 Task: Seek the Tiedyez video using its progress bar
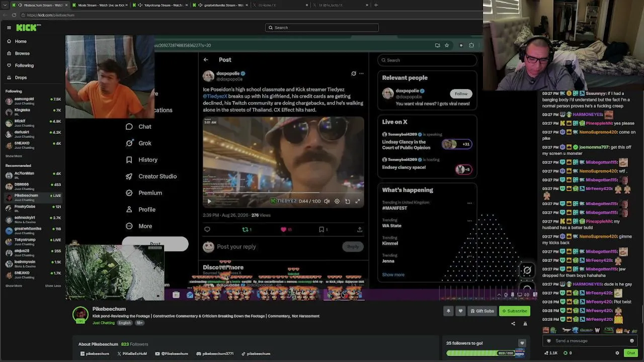(x=283, y=193)
